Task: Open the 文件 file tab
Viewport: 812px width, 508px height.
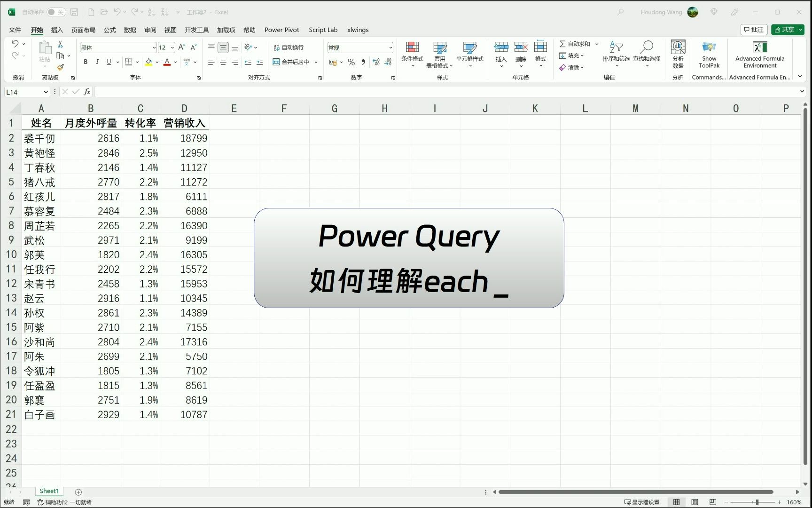Action: pyautogui.click(x=15, y=30)
